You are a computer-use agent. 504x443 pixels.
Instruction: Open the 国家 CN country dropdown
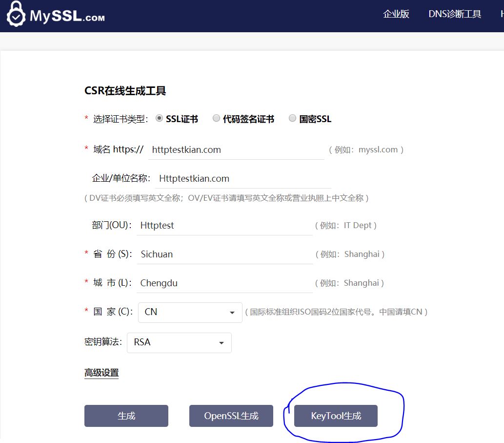(190, 312)
